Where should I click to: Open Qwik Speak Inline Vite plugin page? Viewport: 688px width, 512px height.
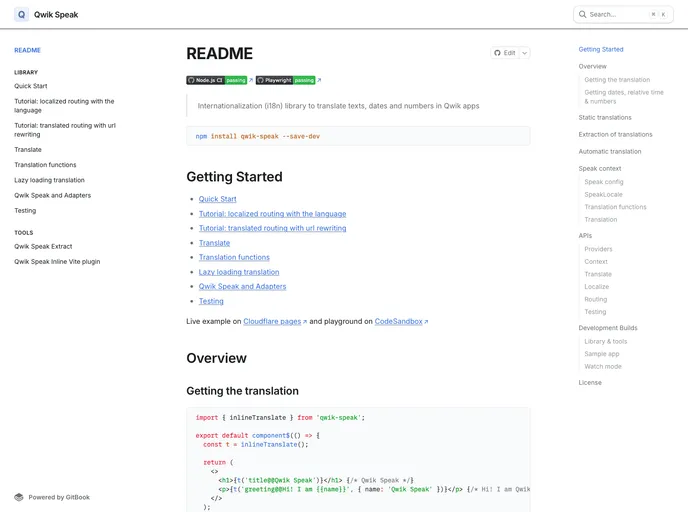pos(57,261)
